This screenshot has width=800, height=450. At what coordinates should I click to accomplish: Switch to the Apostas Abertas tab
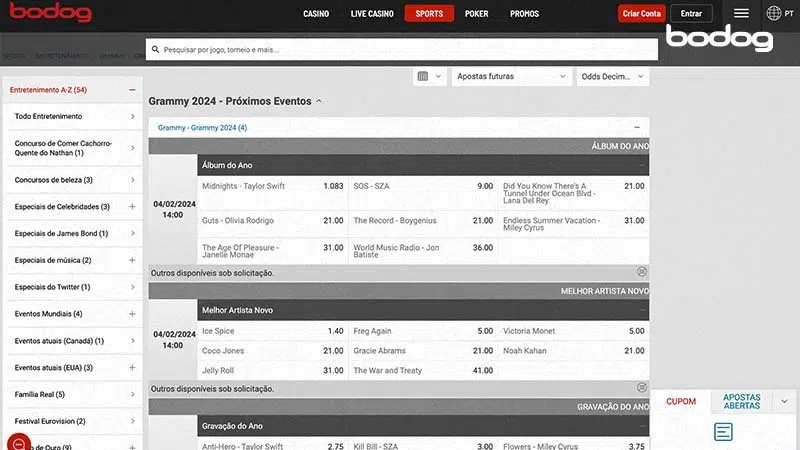pyautogui.click(x=741, y=401)
